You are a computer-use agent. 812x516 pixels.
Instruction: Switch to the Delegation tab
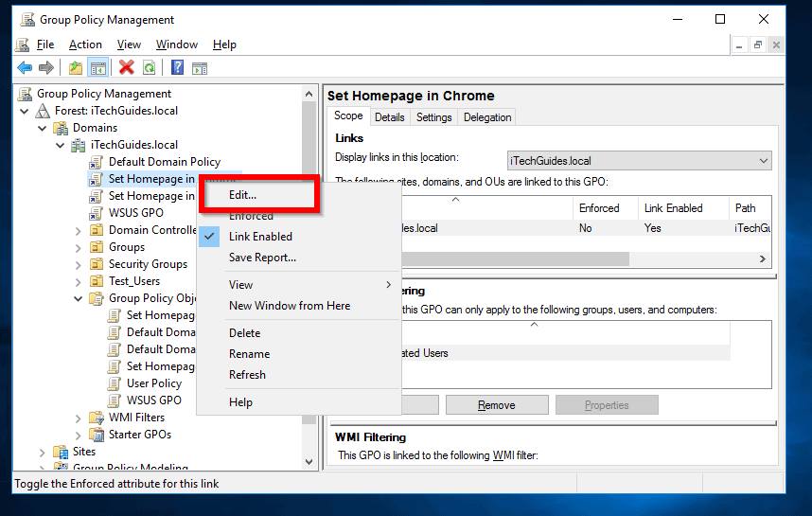487,117
